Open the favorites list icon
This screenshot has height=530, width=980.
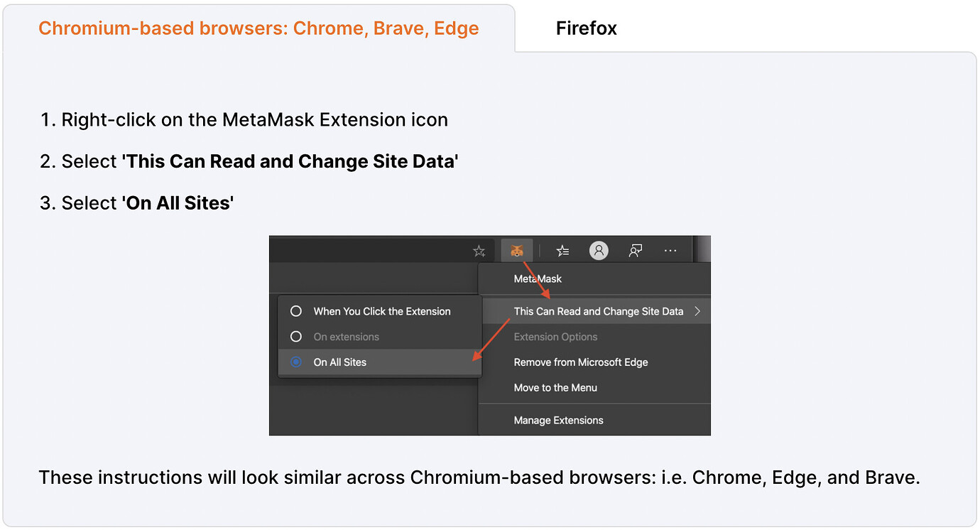[562, 250]
